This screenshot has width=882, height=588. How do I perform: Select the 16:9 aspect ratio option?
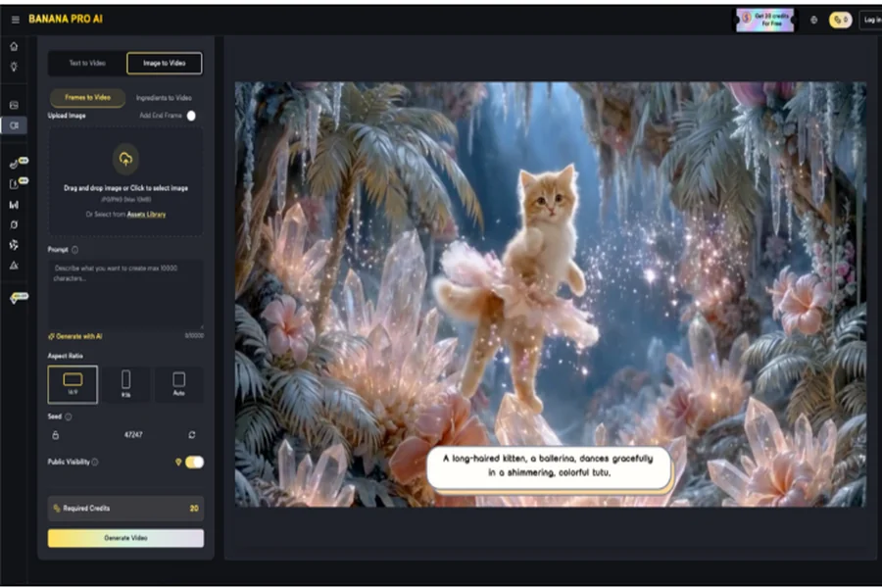[73, 384]
